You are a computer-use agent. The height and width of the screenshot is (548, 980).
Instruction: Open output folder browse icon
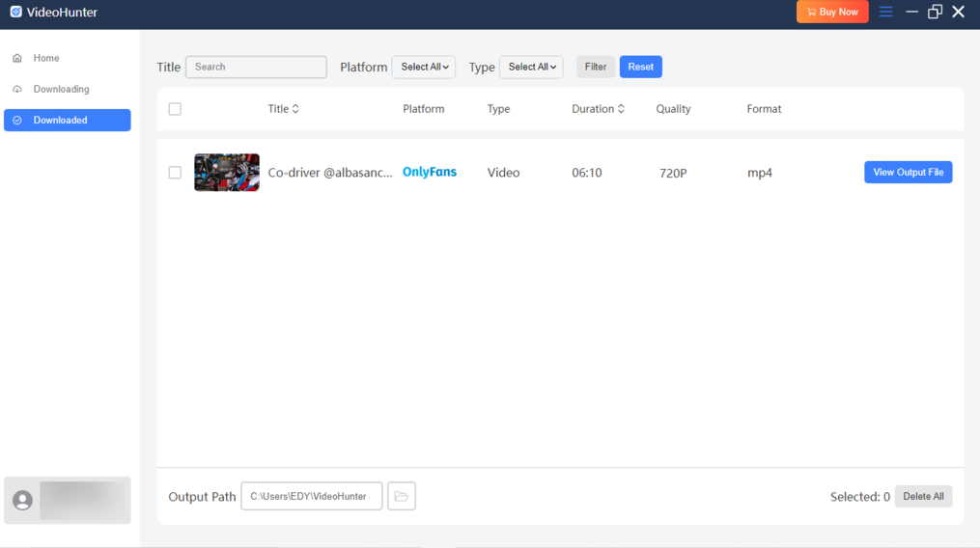click(x=402, y=496)
